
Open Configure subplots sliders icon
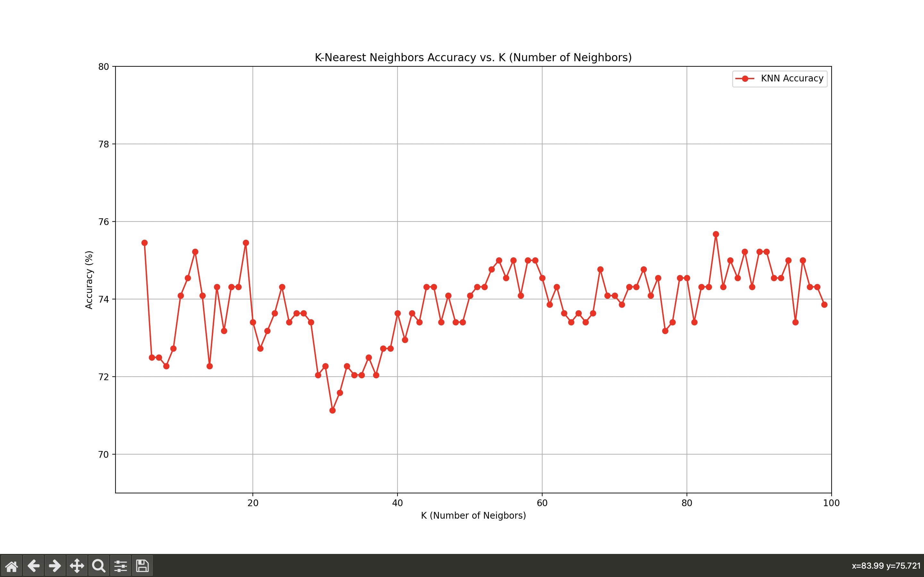coord(120,565)
